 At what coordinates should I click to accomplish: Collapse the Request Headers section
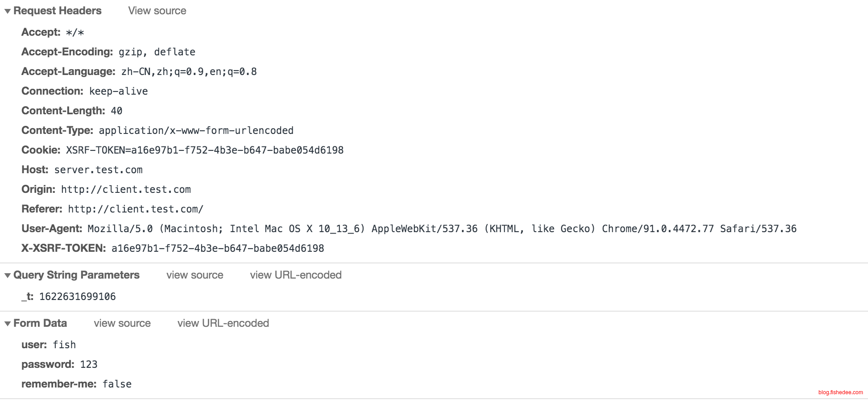point(8,11)
